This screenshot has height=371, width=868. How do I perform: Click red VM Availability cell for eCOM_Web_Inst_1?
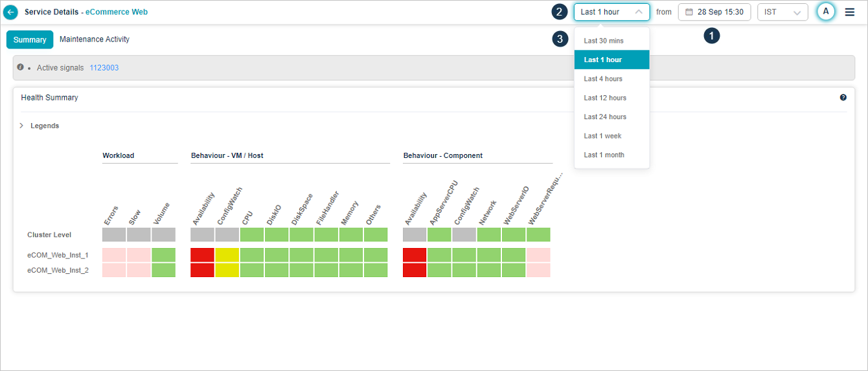[202, 255]
